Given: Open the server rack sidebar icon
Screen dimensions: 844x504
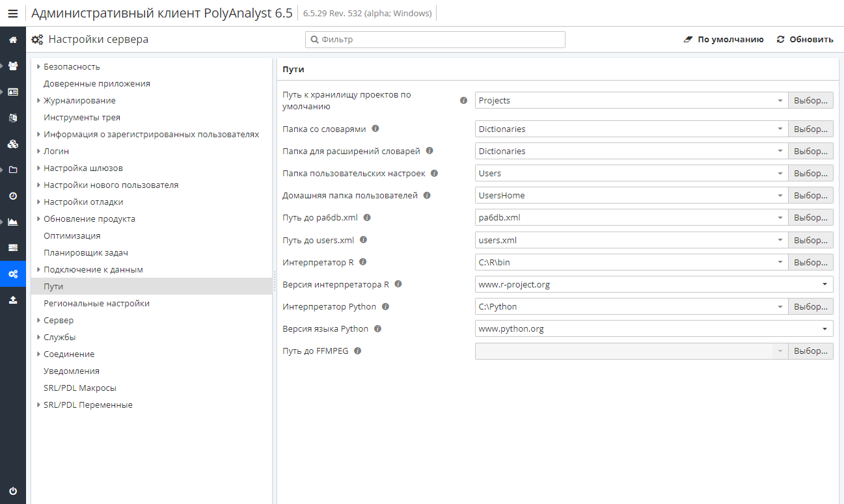Looking at the screenshot, I should (x=12, y=248).
